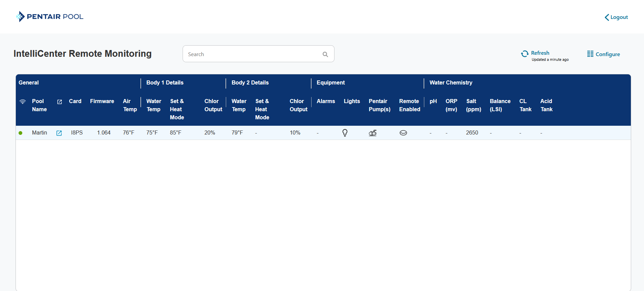Click the Salt (ppm) column header
The image size is (644, 291).
473,105
